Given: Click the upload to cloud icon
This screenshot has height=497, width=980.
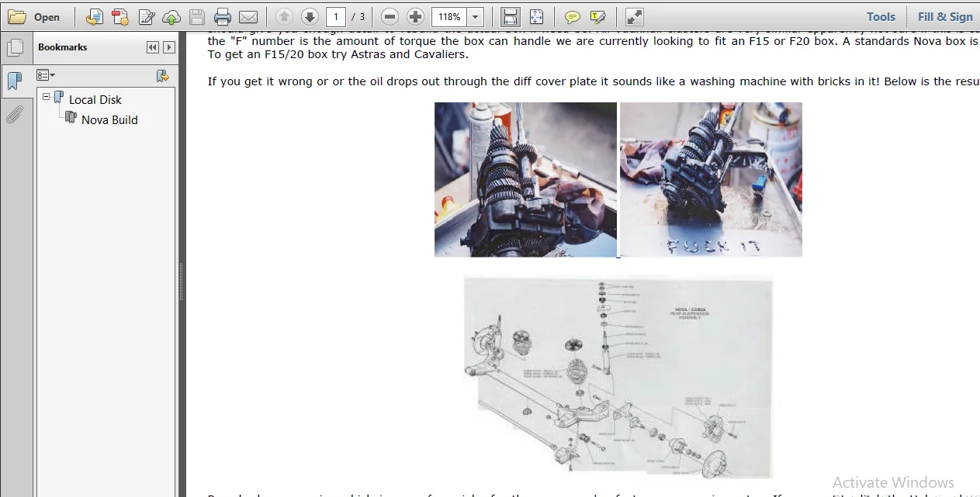Looking at the screenshot, I should coord(171,16).
